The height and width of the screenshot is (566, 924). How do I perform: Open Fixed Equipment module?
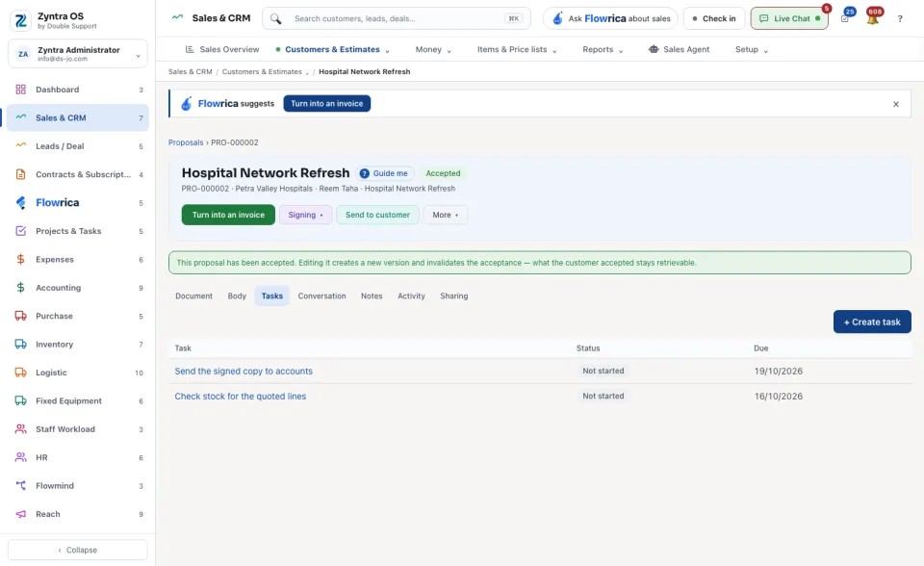point(78,400)
